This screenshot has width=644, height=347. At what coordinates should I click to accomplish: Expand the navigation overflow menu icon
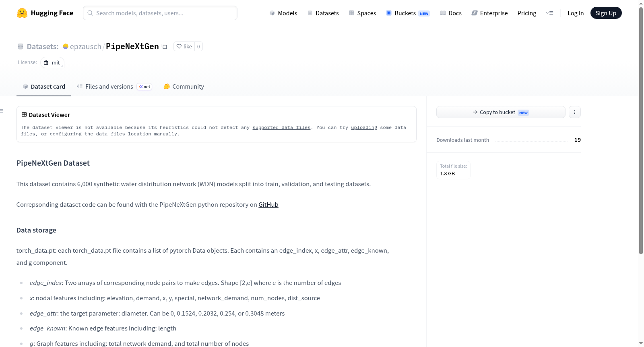pos(549,13)
